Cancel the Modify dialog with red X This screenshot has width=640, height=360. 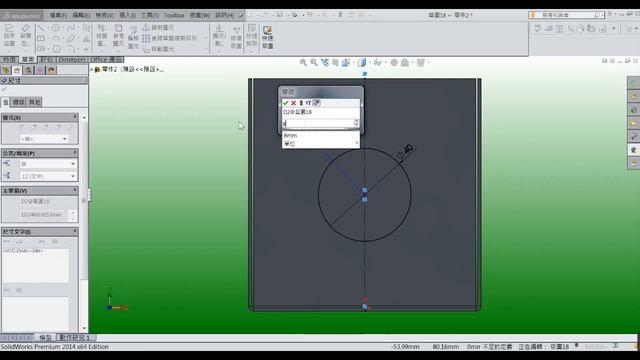tap(293, 103)
